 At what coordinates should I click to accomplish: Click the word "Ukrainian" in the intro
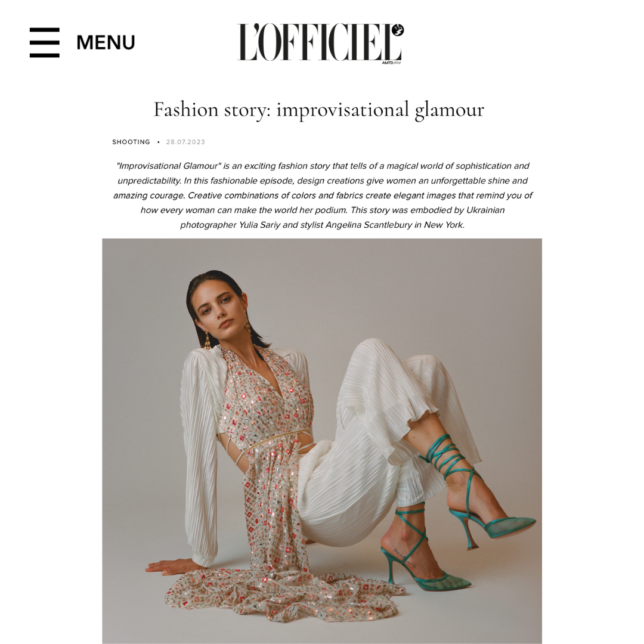(485, 210)
